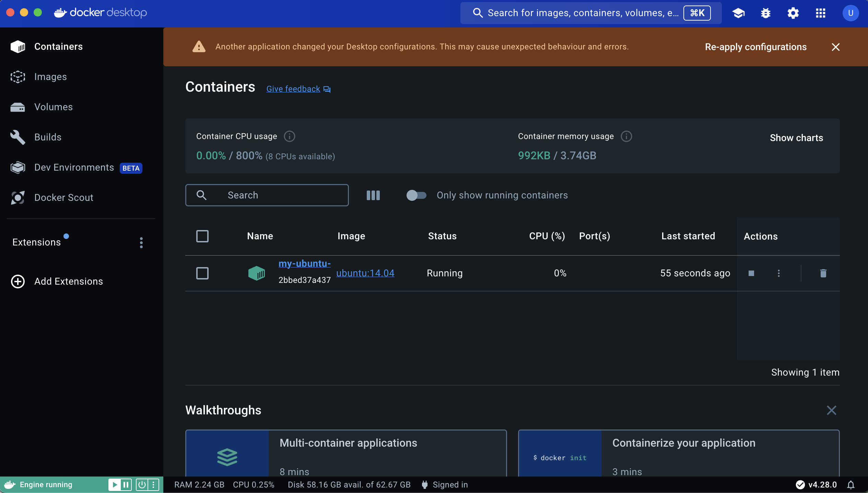Pause the Docker engine in status bar
Screen dimensions: 868x493
[x=126, y=485]
